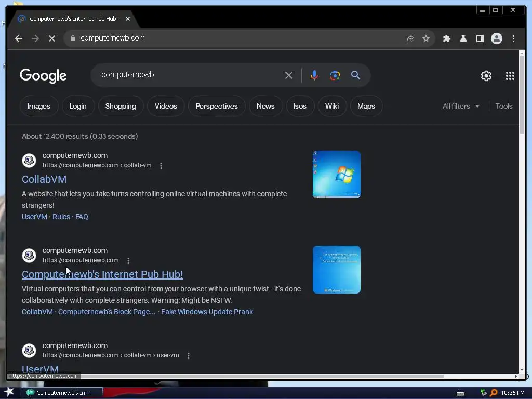The height and width of the screenshot is (399, 532).
Task: Open the Chrome profile avatar
Action: click(x=496, y=38)
